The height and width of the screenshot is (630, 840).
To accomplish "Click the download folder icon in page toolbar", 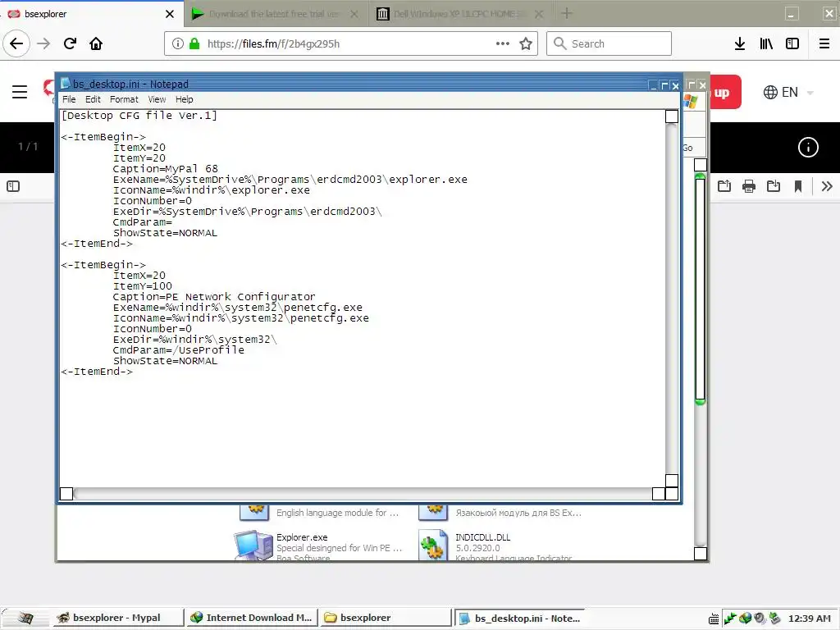I will point(774,186).
